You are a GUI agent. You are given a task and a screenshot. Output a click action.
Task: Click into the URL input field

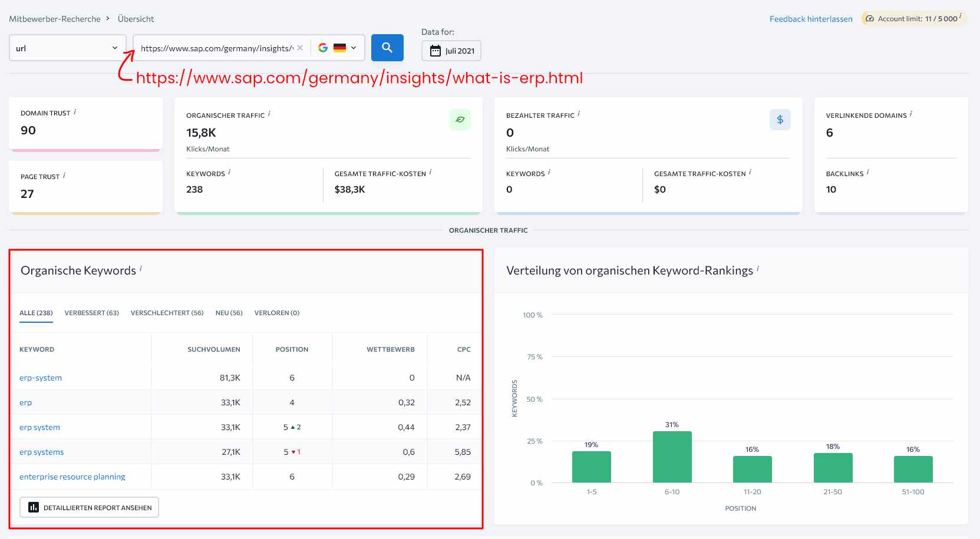pos(216,48)
